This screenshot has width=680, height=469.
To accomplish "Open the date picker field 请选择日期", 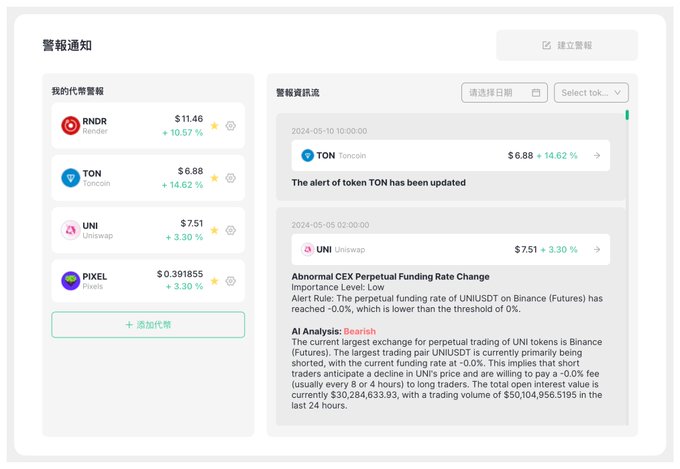I will (504, 92).
